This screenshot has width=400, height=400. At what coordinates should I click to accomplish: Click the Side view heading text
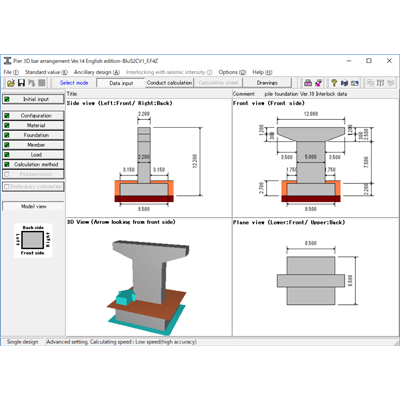(x=120, y=103)
